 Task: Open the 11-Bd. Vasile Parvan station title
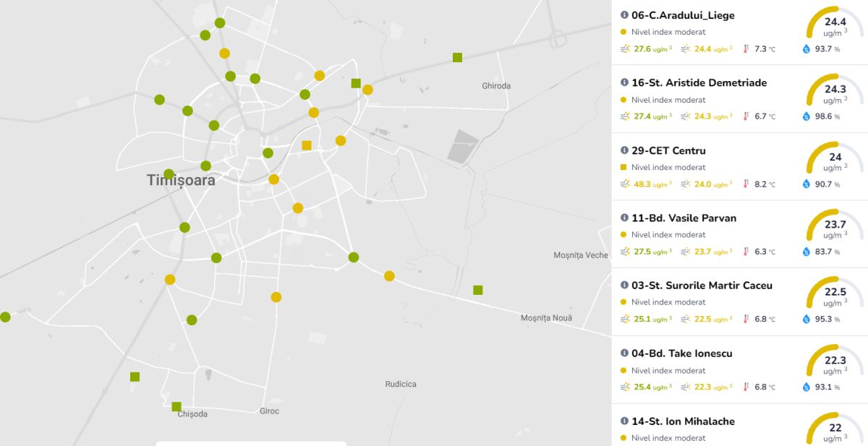(684, 218)
